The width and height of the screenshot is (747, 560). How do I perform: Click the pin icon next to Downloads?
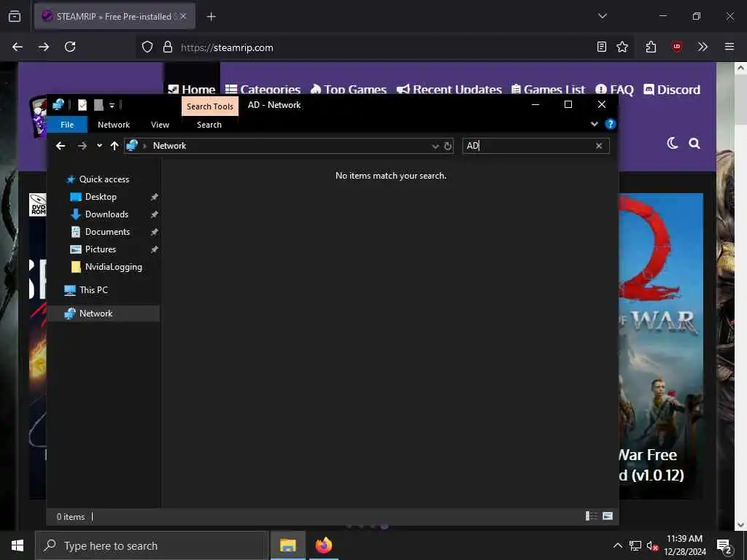[155, 215]
